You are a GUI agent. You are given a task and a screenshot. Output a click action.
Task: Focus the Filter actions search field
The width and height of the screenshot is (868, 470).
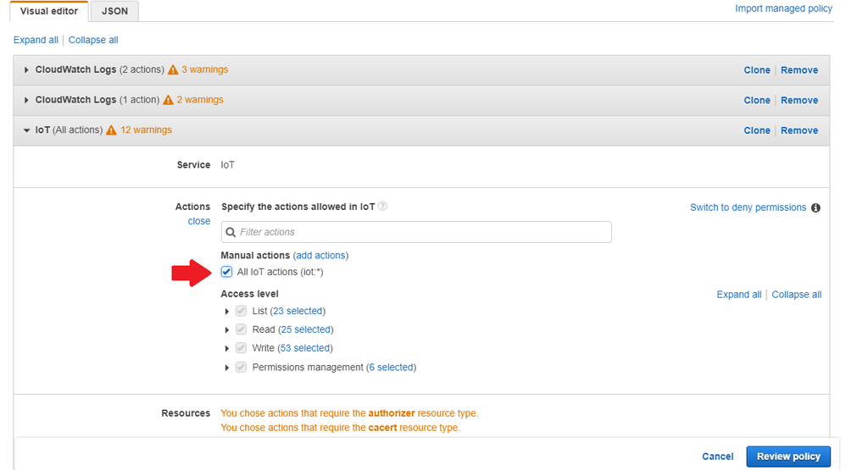click(420, 232)
